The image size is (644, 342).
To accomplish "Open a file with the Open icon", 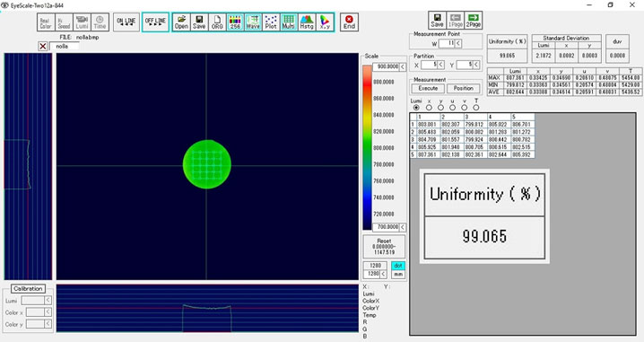I will [181, 22].
